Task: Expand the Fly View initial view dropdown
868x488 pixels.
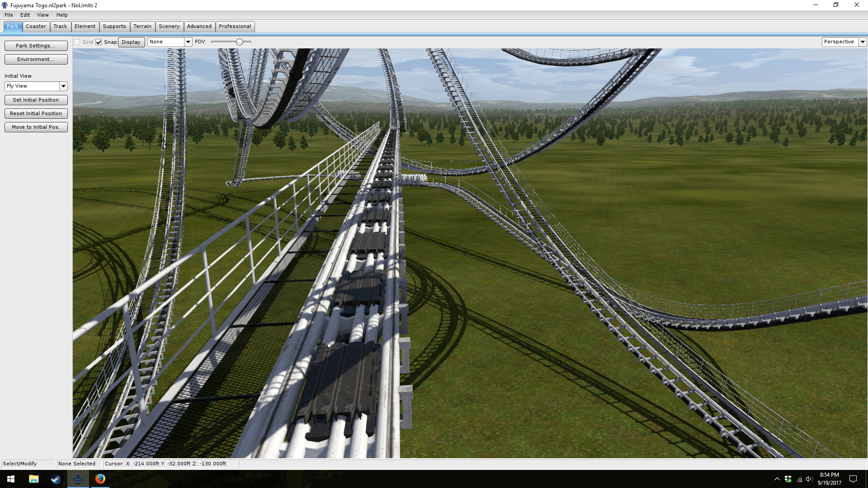Action: (63, 86)
